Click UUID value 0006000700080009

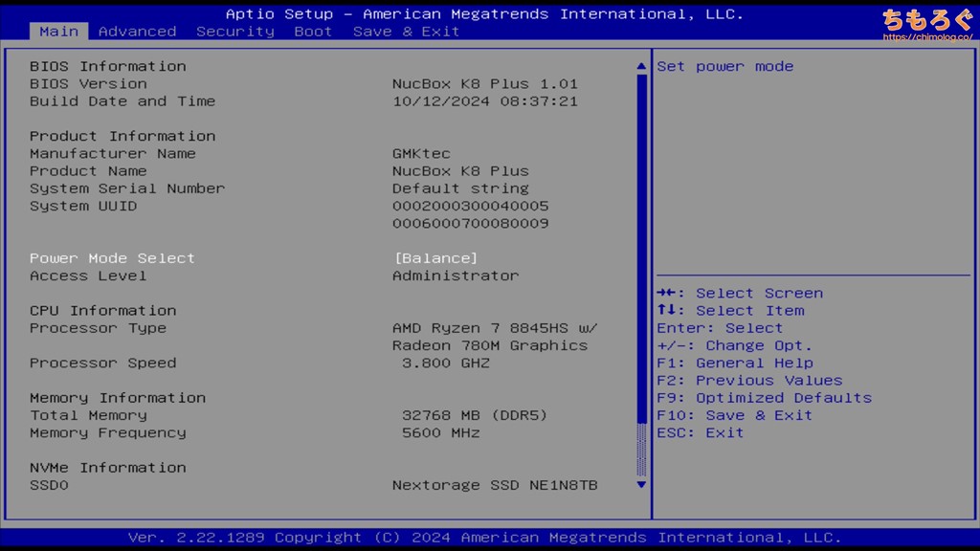tap(471, 224)
